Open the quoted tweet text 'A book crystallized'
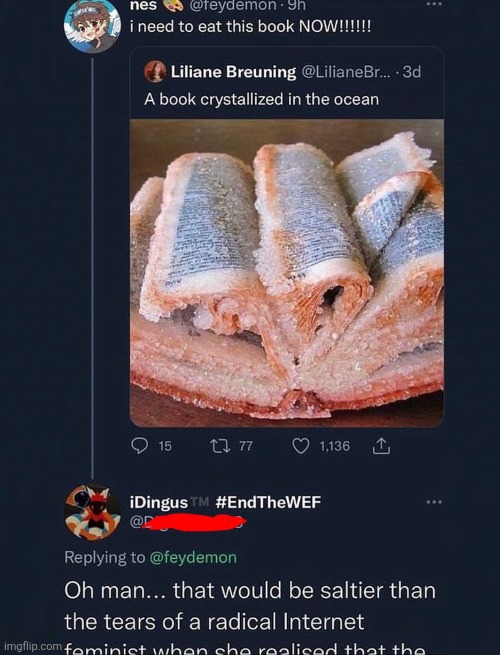The width and height of the screenshot is (500, 655). point(261,99)
